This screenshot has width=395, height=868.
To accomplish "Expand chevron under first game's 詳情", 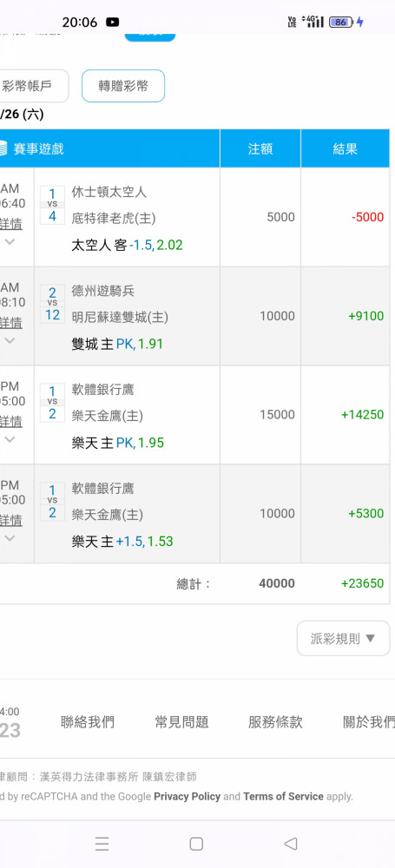I will [10, 242].
